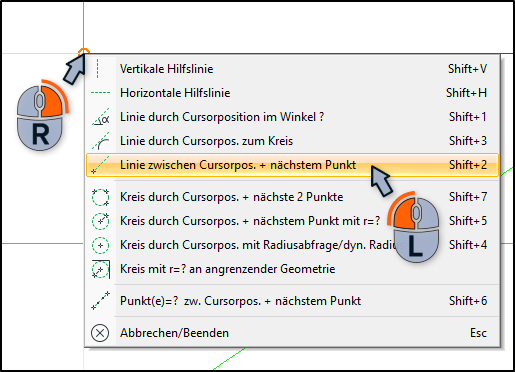Click the points between positions icon

click(x=100, y=301)
